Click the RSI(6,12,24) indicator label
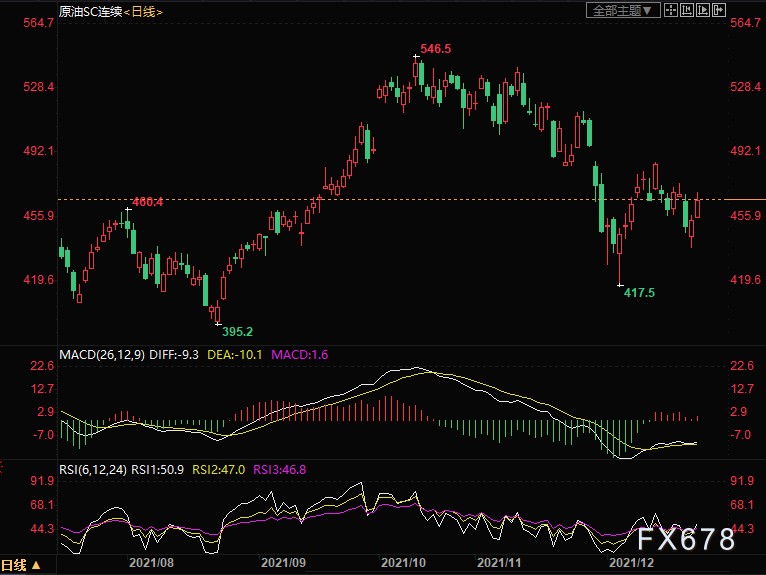 (x=93, y=470)
